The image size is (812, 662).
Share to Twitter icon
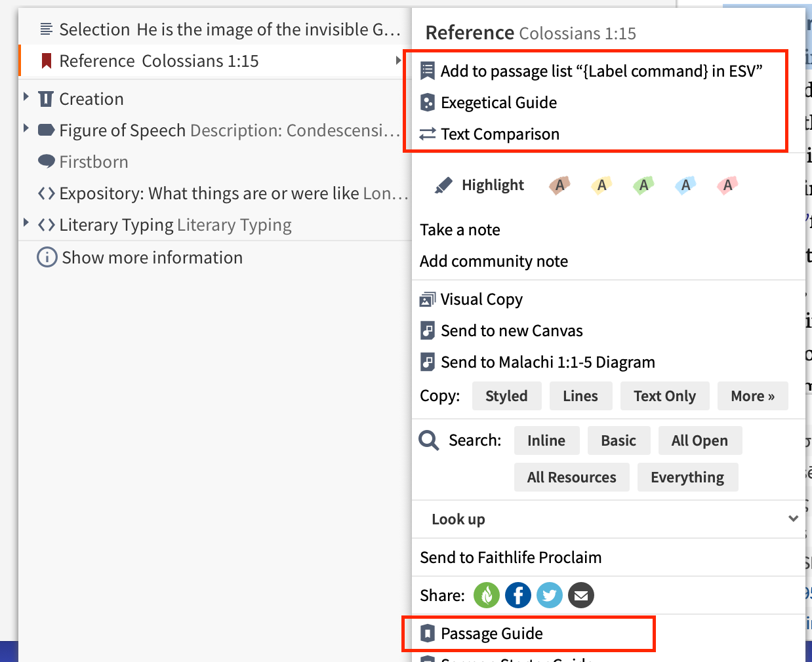[550, 595]
